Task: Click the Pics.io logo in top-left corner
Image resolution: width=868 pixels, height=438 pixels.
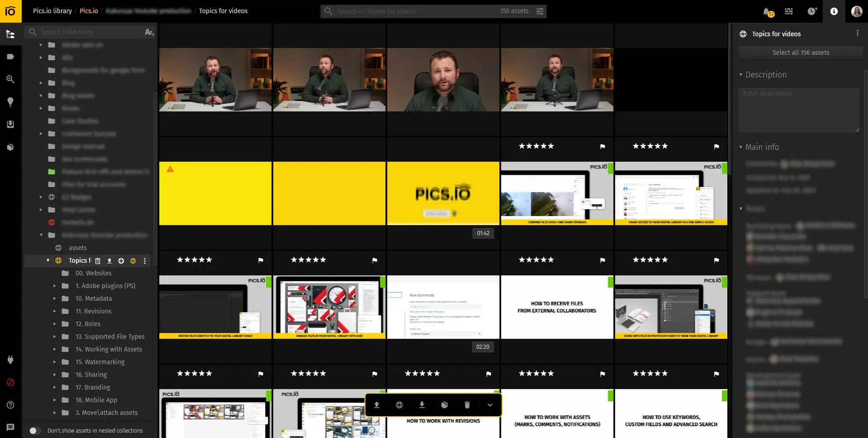Action: coord(10,11)
